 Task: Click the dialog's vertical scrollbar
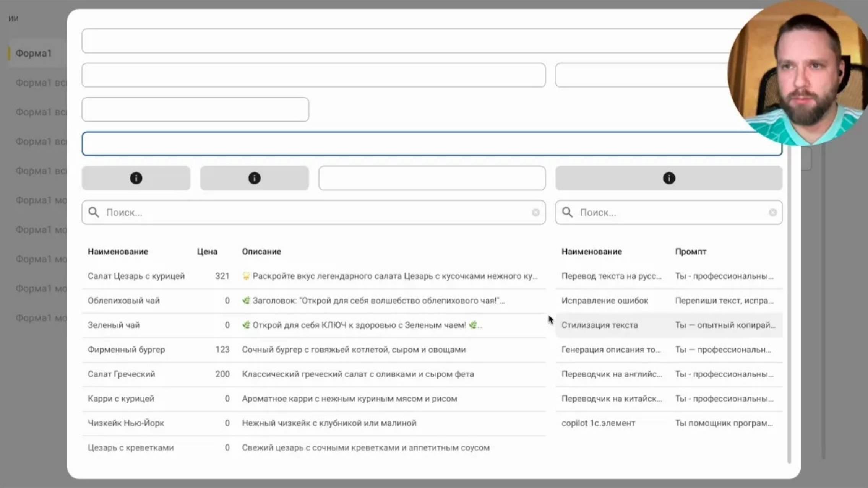[x=789, y=306]
